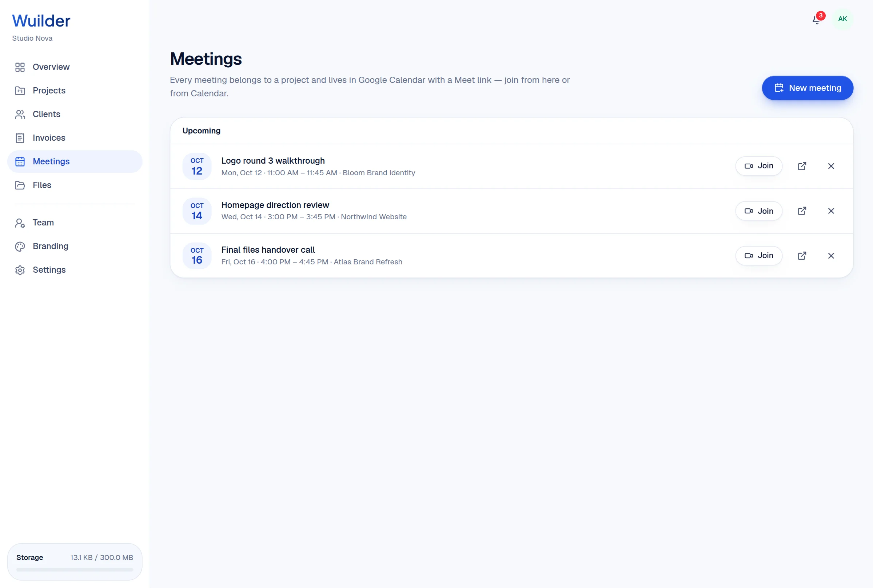
Task: Cancel the Logo round 3 walkthrough meeting
Action: (x=831, y=166)
